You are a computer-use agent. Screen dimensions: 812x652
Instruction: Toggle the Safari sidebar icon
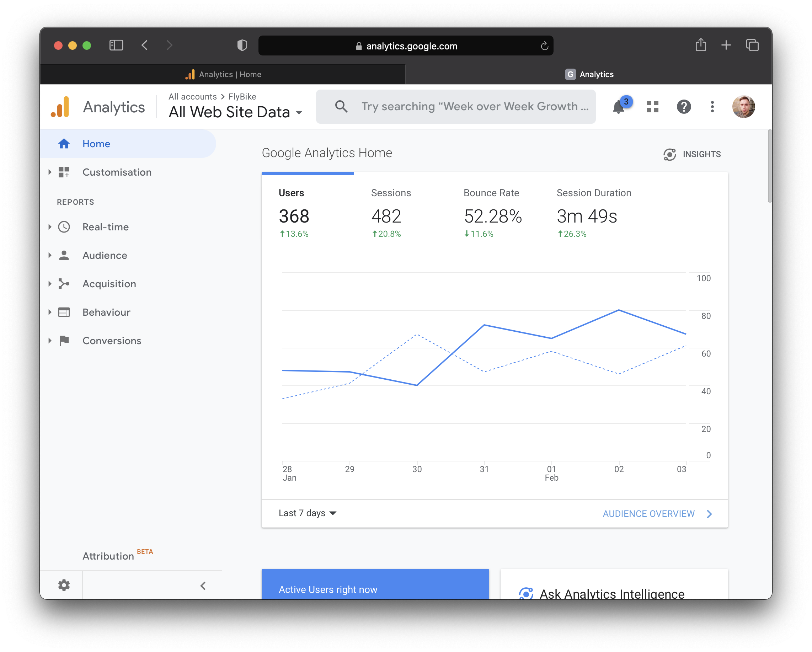coord(116,45)
